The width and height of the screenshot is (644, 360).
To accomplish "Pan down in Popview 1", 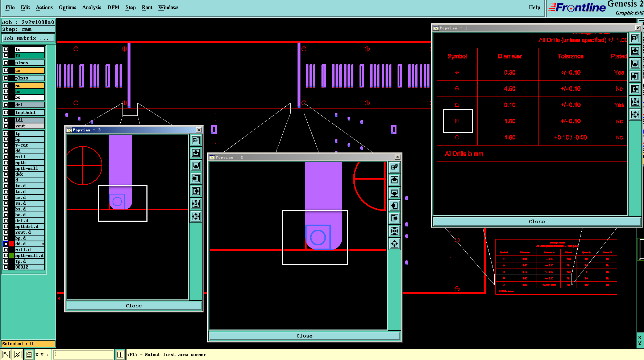I will tap(635, 64).
